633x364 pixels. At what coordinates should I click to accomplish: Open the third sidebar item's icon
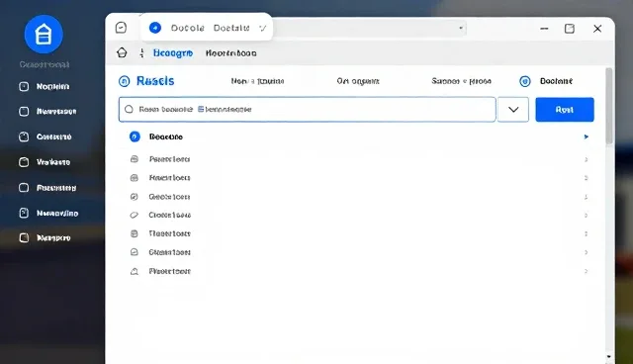(24, 136)
